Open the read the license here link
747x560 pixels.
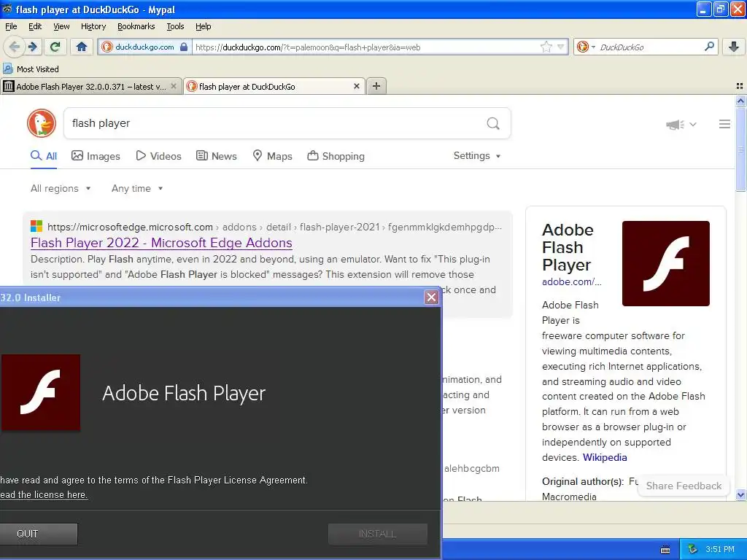[44, 495]
